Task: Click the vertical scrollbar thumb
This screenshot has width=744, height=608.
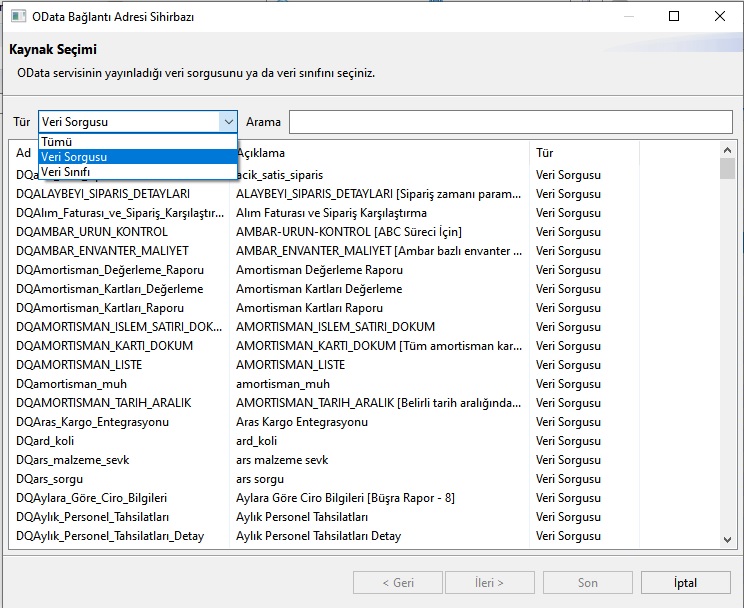Action: pyautogui.click(x=727, y=168)
